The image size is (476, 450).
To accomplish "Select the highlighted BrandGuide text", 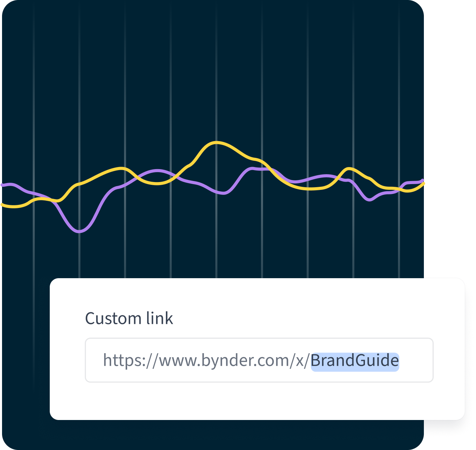I will (355, 361).
